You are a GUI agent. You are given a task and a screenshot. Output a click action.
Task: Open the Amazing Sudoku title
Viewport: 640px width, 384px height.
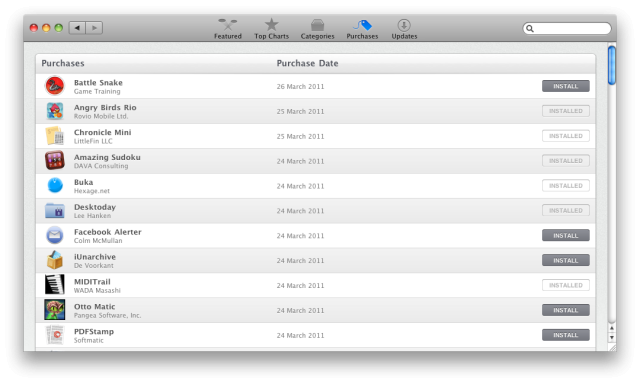point(107,157)
